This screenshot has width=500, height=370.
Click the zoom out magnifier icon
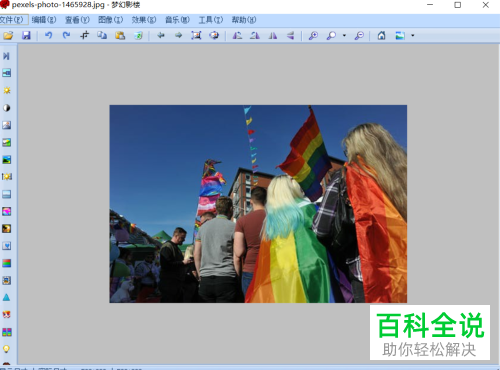[359, 35]
